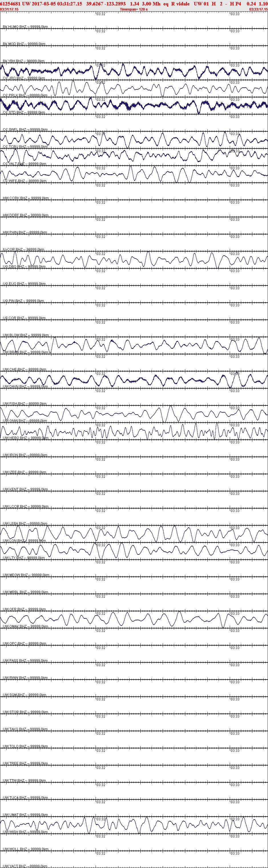This screenshot has height=868, width=268.
Task: Select the US COR BHZ station label
Action: [24, 318]
